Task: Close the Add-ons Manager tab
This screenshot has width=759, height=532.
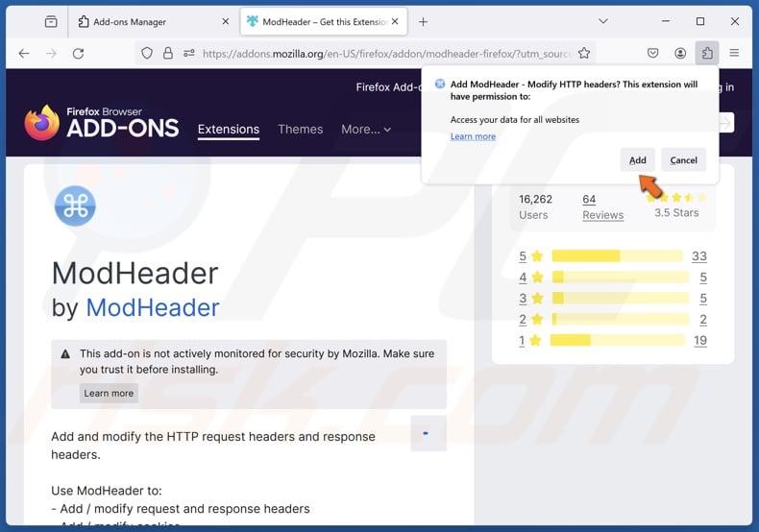Action: pyautogui.click(x=226, y=22)
